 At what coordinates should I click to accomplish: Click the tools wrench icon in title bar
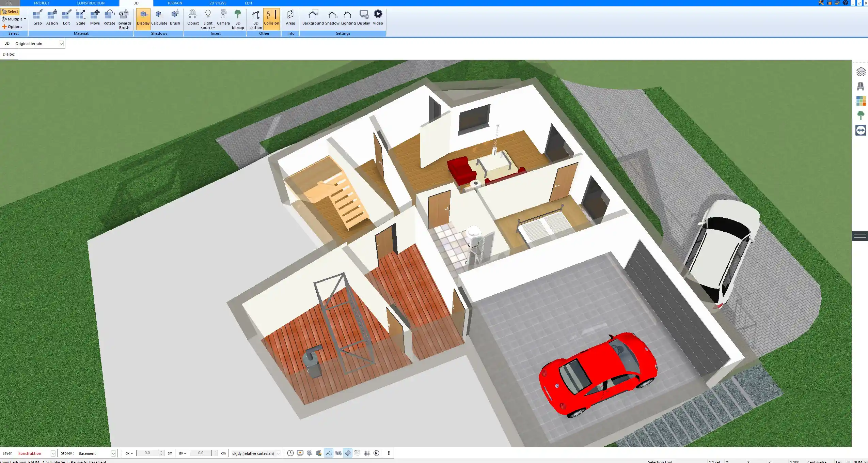tap(821, 3)
